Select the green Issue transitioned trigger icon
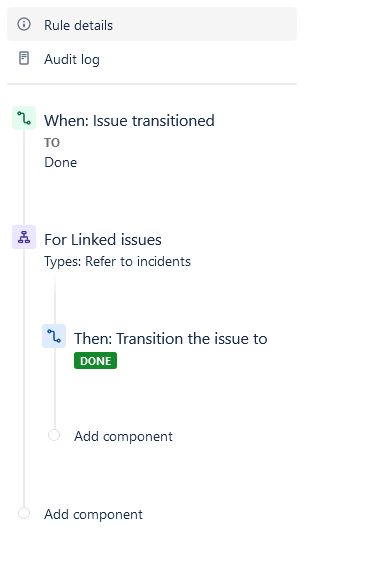 (x=24, y=118)
